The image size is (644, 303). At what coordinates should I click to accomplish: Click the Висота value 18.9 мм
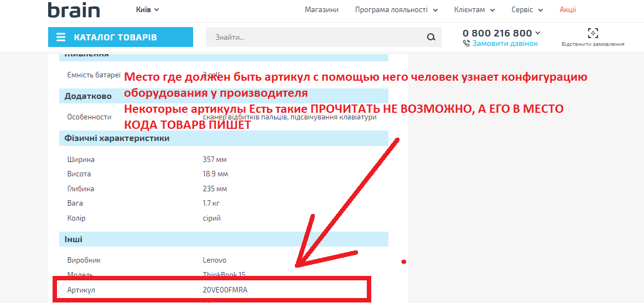point(215,174)
